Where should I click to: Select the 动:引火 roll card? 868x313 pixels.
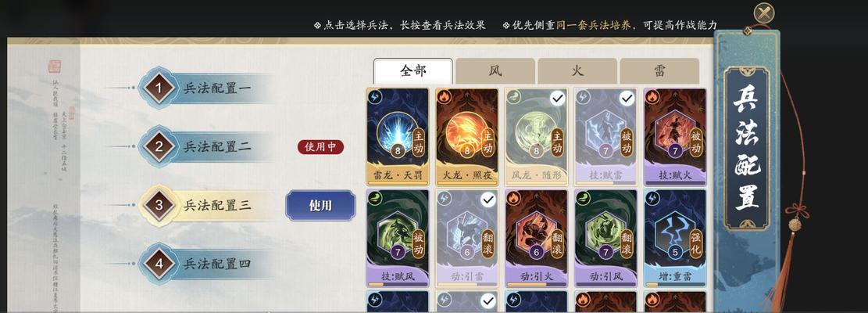pyautogui.click(x=536, y=238)
